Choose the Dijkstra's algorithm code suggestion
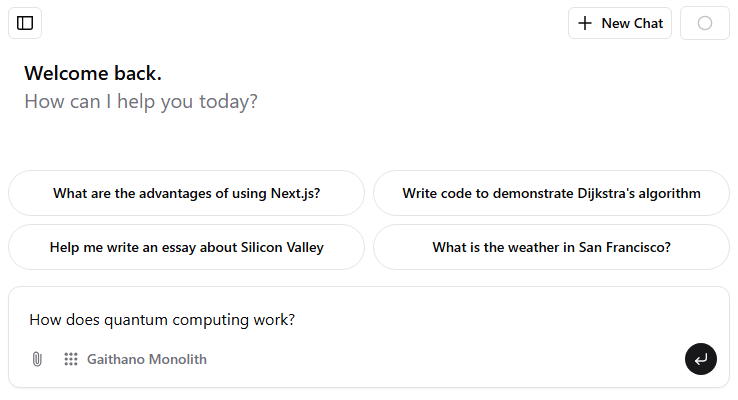This screenshot has height=400, width=738. pyautogui.click(x=551, y=193)
